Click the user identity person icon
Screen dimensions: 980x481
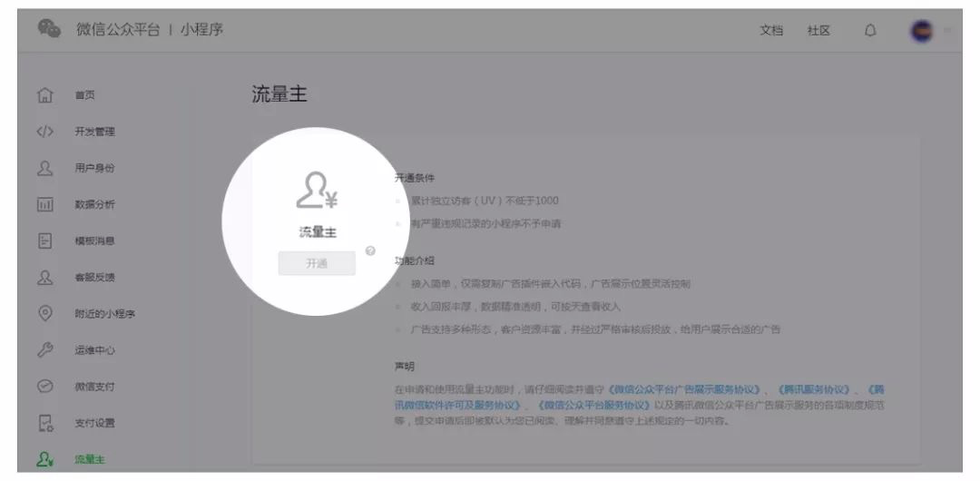coord(45,168)
